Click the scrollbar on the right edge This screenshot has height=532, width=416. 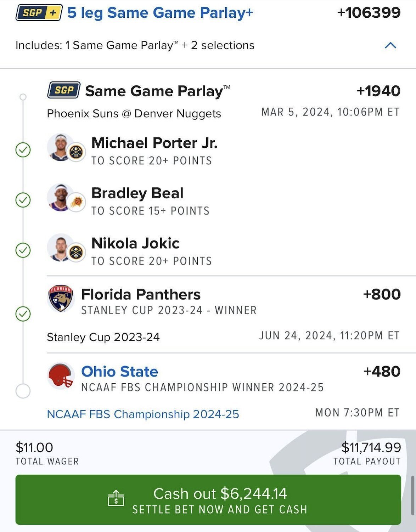(412, 495)
